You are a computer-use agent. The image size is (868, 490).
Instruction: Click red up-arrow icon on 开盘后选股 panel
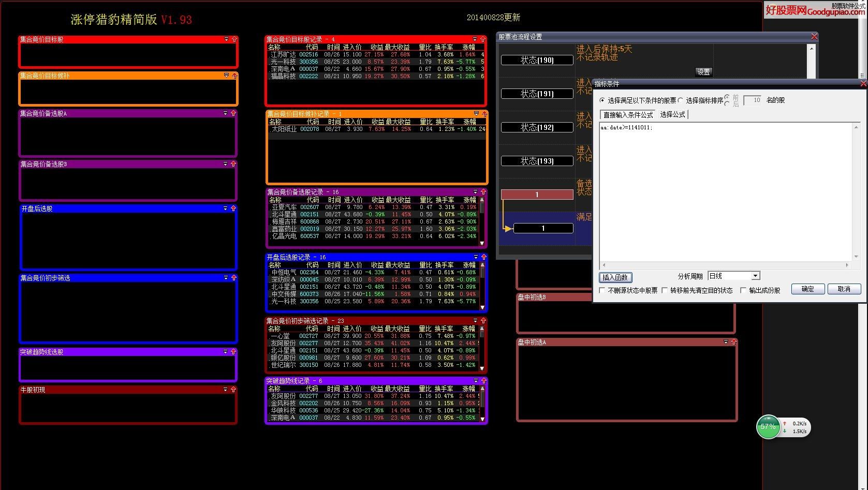pyautogui.click(x=233, y=209)
